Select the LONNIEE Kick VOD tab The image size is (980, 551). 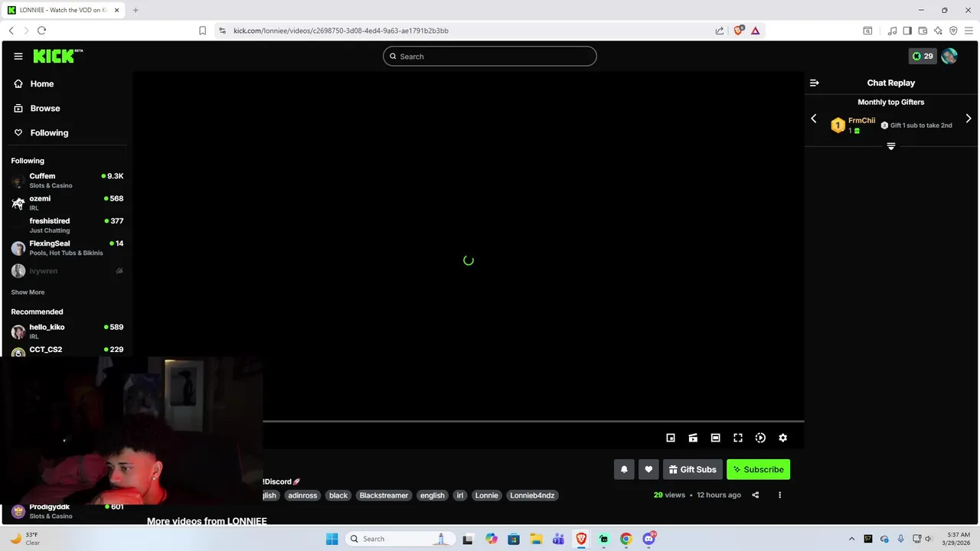point(63,10)
